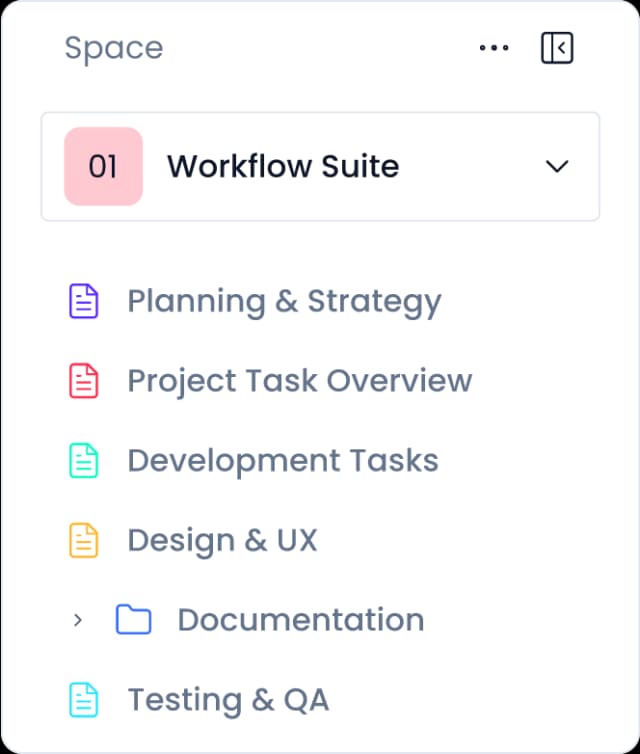The width and height of the screenshot is (640, 754).
Task: Click the Workflow Suite workspace name
Action: (283, 166)
